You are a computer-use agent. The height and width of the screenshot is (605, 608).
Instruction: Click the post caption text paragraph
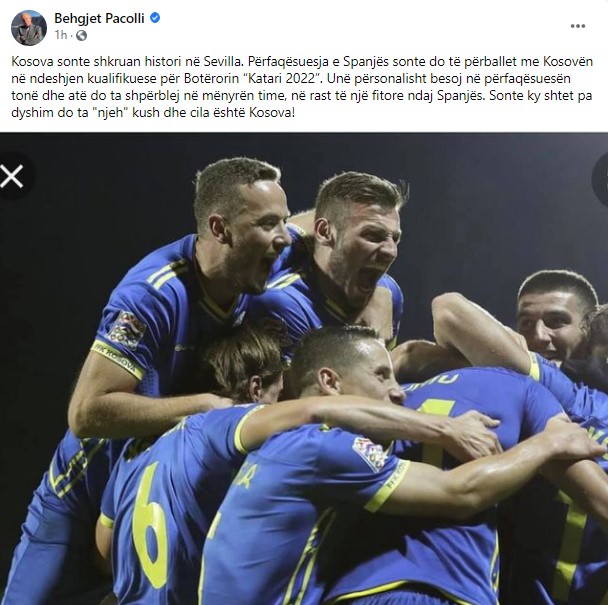click(302, 87)
